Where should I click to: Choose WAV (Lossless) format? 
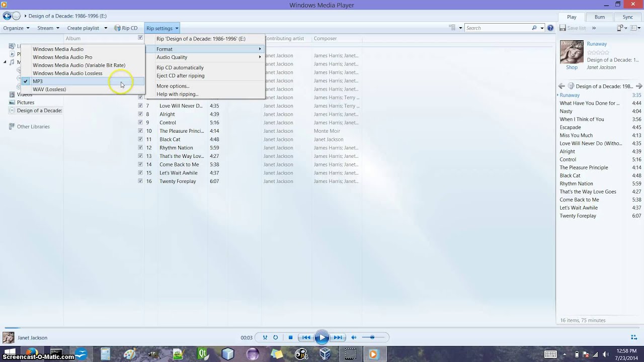(83, 89)
